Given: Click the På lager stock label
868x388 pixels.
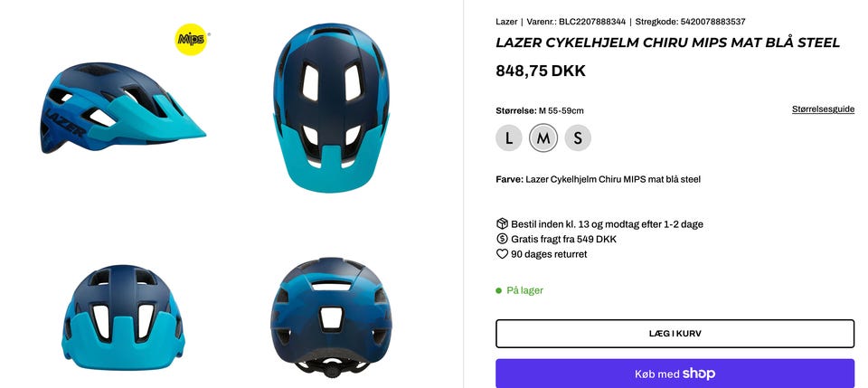Looking at the screenshot, I should tap(524, 290).
